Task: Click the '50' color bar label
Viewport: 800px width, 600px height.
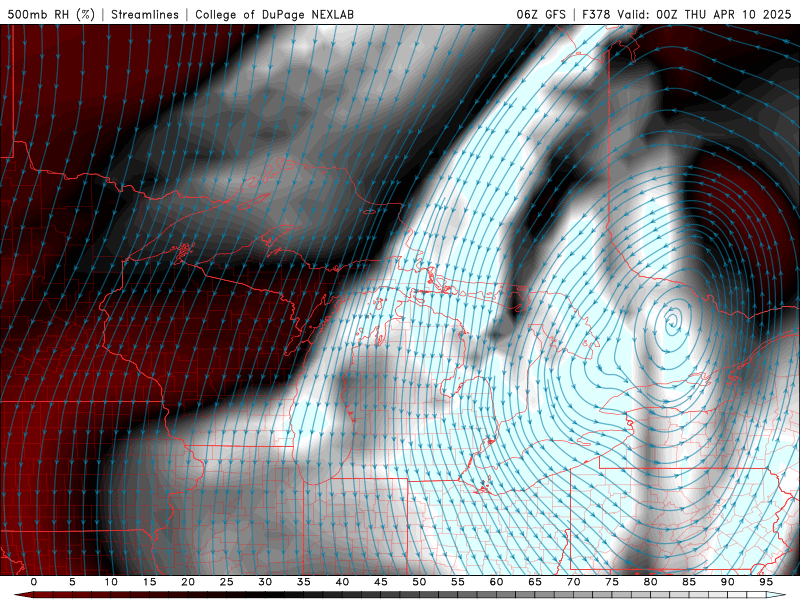Action: point(419,582)
